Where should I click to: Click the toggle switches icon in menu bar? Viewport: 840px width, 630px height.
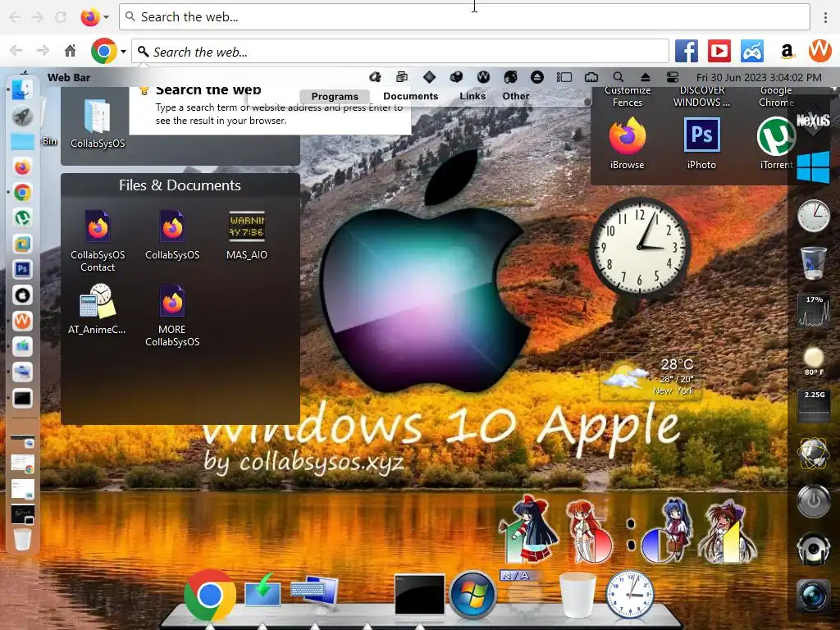[673, 77]
